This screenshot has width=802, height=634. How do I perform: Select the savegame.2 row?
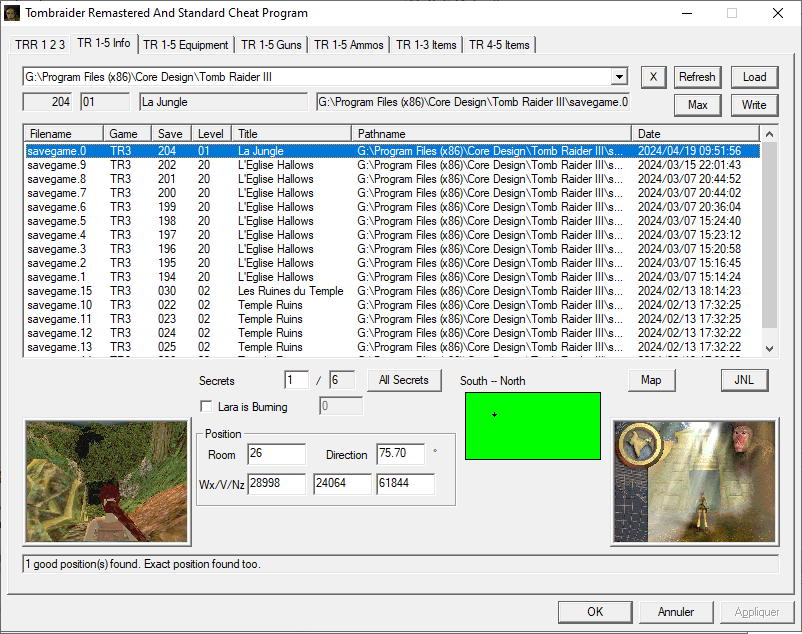coord(392,263)
